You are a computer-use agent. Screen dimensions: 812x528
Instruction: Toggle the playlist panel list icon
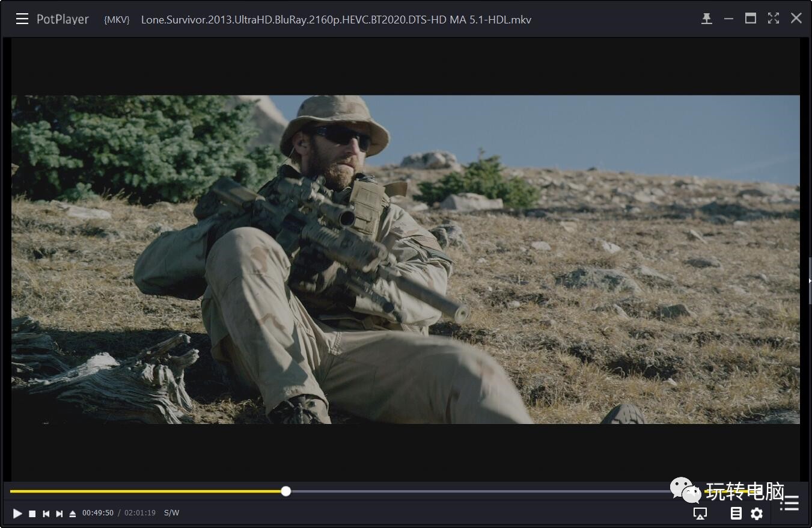point(790,503)
